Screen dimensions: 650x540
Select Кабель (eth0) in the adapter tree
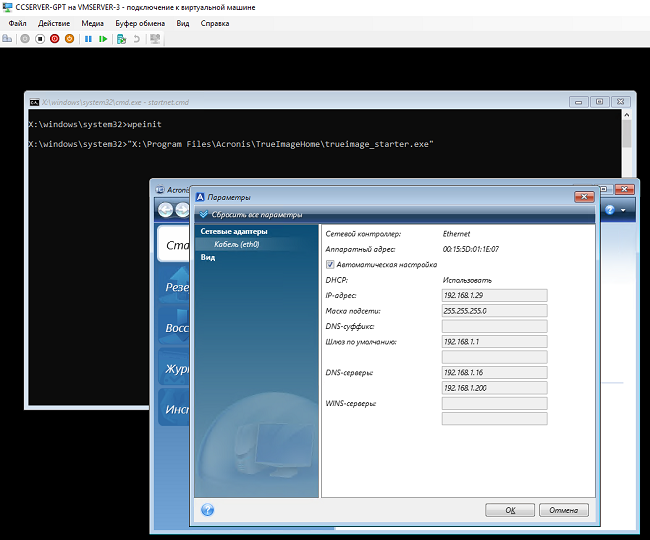click(x=236, y=244)
